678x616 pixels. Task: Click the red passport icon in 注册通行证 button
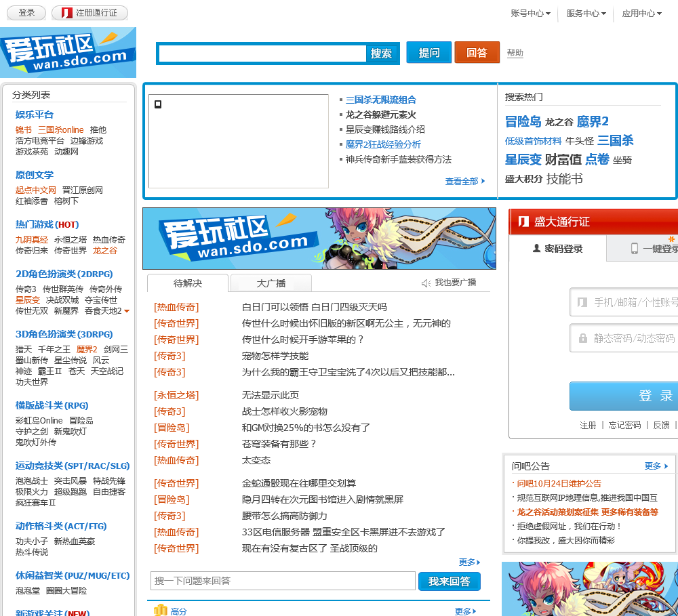66,13
